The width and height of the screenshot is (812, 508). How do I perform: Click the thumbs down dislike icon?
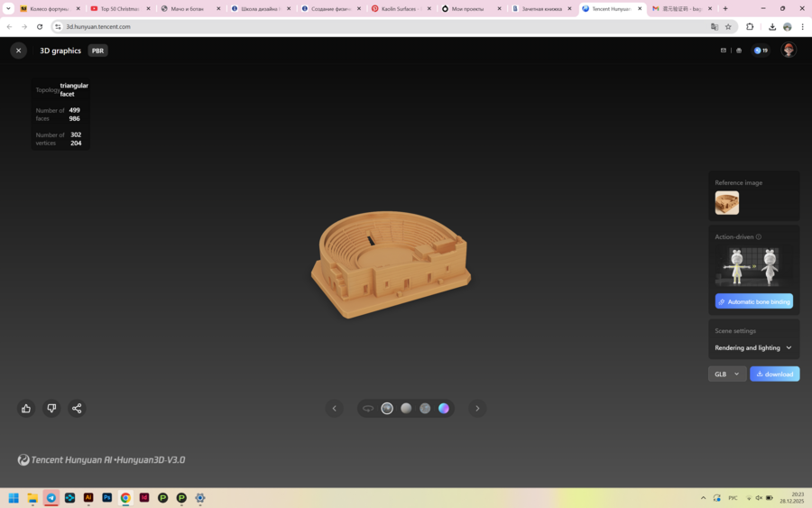click(x=51, y=408)
